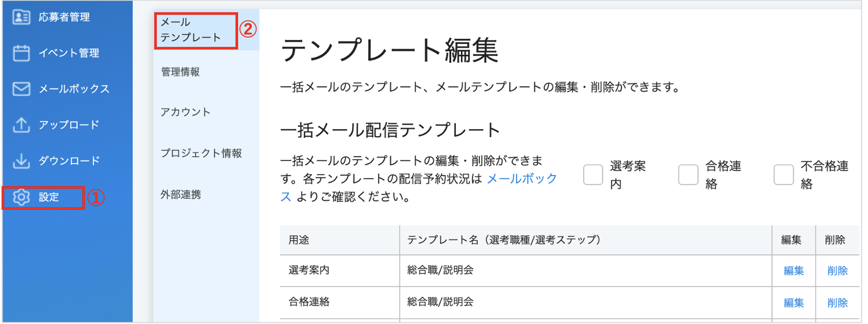Edit the 合格連絡 template row
The width and height of the screenshot is (868, 324).
tap(793, 303)
